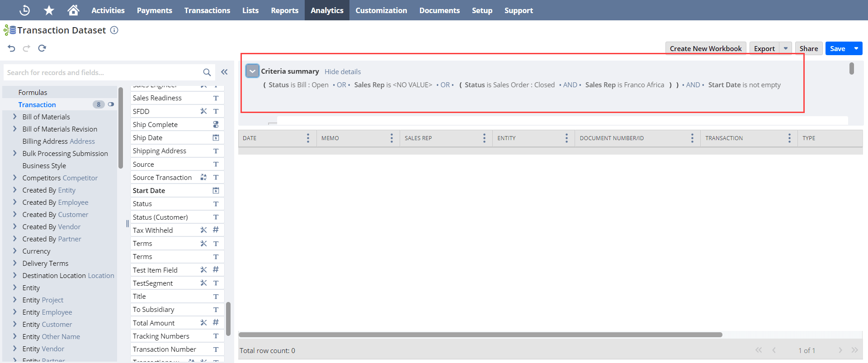Go to the Home icon
868x363 pixels.
point(73,10)
